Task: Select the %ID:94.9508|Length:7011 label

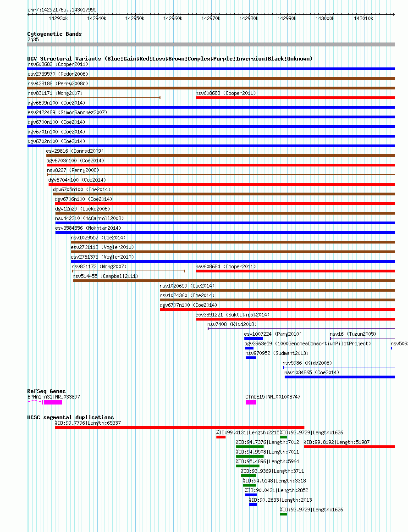Action: point(268,452)
